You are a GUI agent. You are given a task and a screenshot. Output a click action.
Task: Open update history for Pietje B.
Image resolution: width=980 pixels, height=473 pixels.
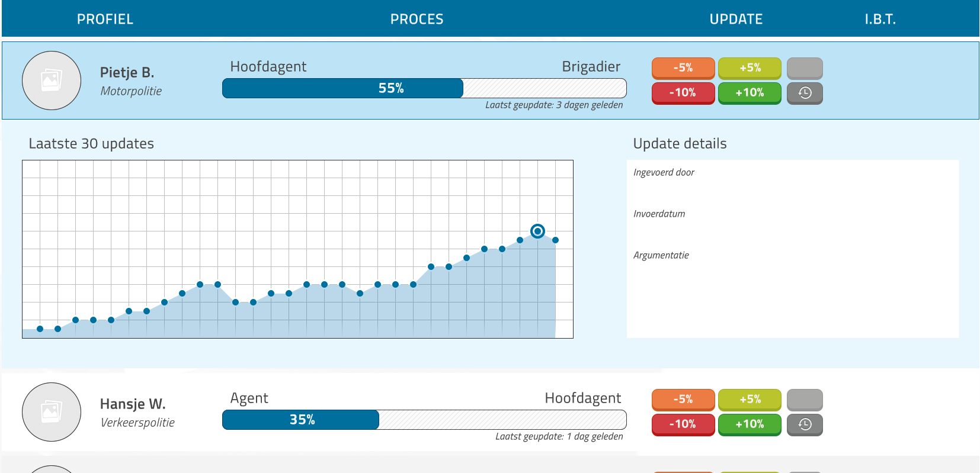tap(804, 93)
